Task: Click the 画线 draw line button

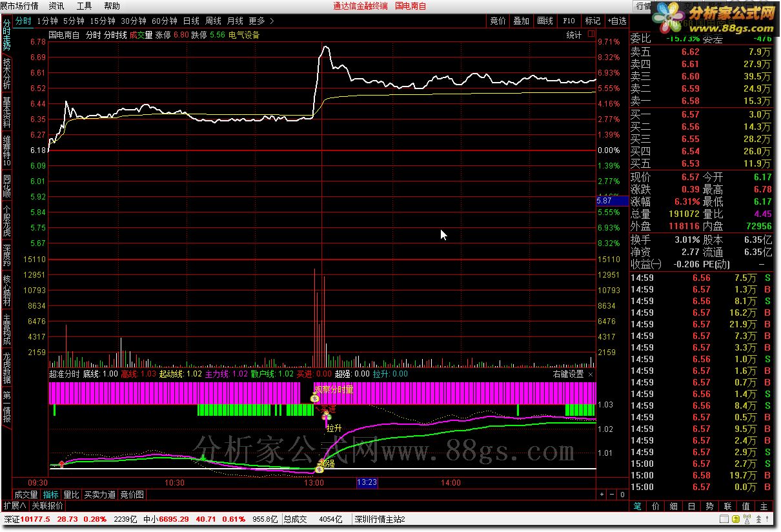Action: pyautogui.click(x=545, y=21)
